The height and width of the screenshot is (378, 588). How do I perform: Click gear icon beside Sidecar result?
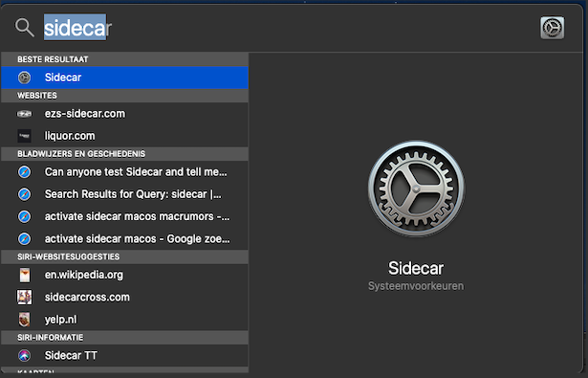coord(24,78)
